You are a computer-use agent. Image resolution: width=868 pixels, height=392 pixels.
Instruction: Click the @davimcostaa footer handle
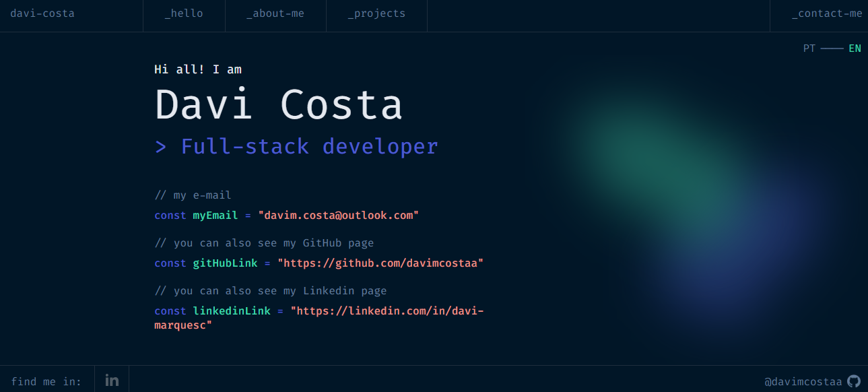pos(803,381)
